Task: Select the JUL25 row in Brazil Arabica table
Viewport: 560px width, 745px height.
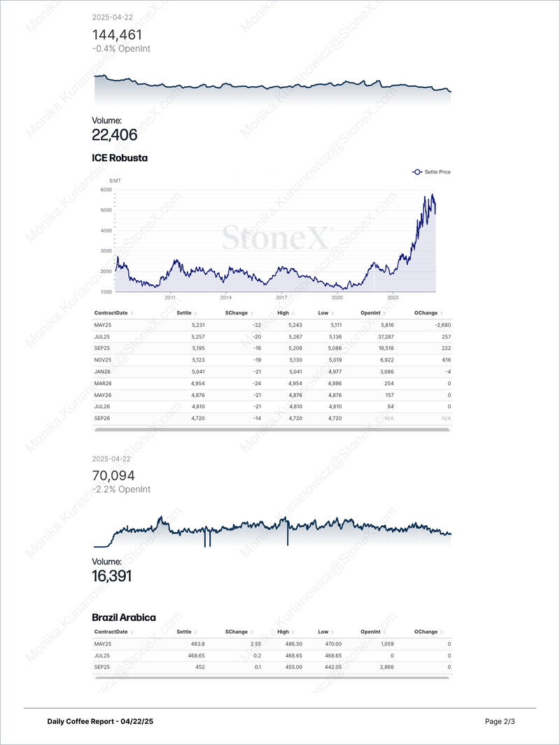Action: [x=272, y=655]
